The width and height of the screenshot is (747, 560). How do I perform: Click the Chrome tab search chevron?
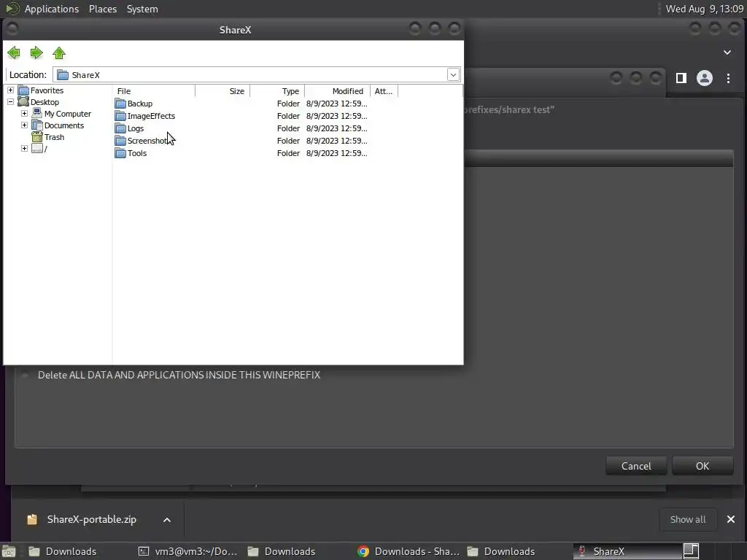(x=727, y=52)
